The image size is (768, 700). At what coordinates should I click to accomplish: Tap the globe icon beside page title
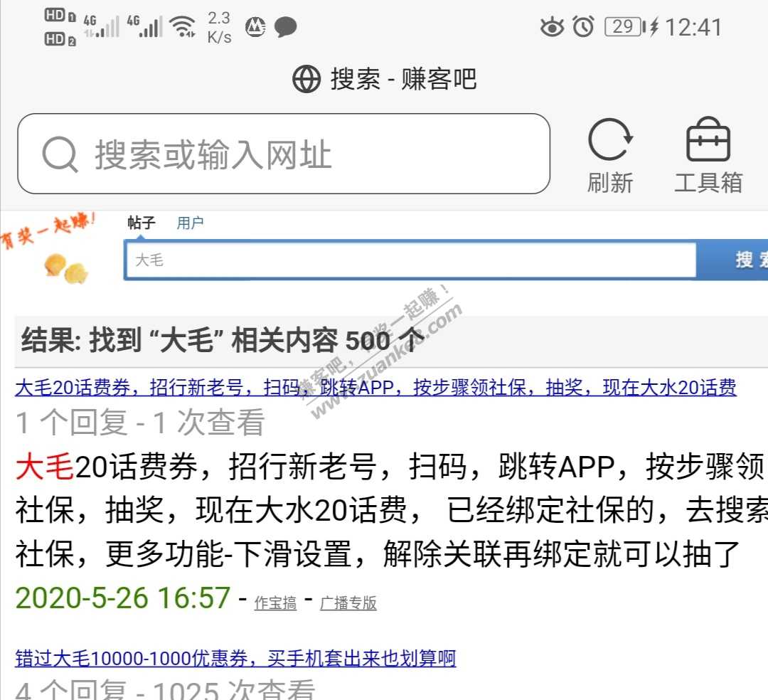[x=306, y=79]
